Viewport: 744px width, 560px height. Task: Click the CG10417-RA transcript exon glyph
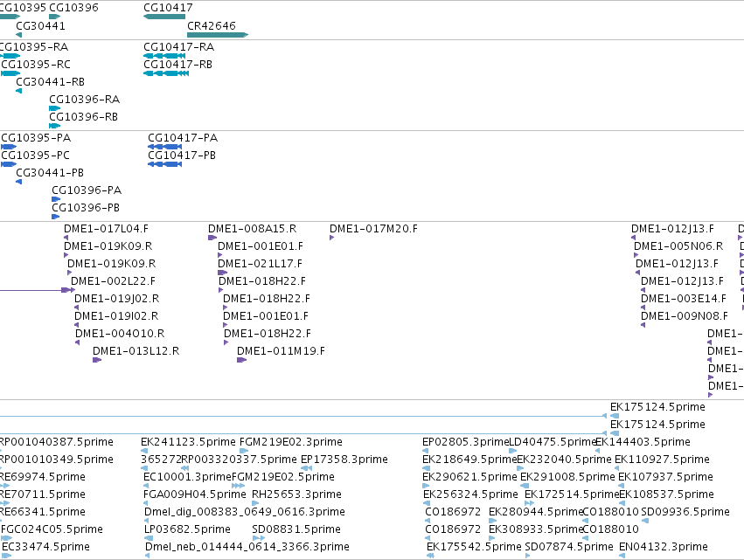coord(164,56)
